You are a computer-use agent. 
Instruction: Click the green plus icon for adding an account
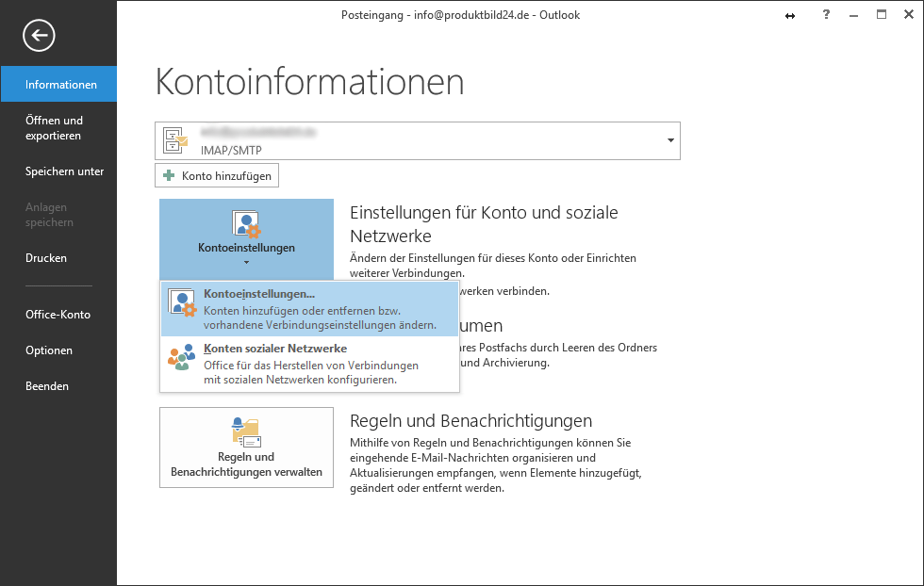coord(170,175)
